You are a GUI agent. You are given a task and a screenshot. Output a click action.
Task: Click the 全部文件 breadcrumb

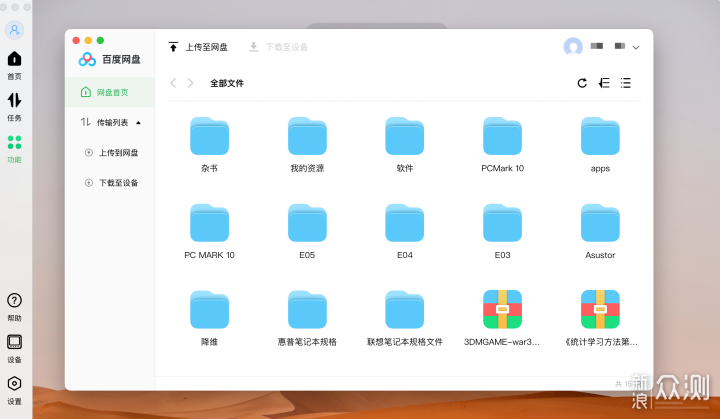[x=227, y=83]
